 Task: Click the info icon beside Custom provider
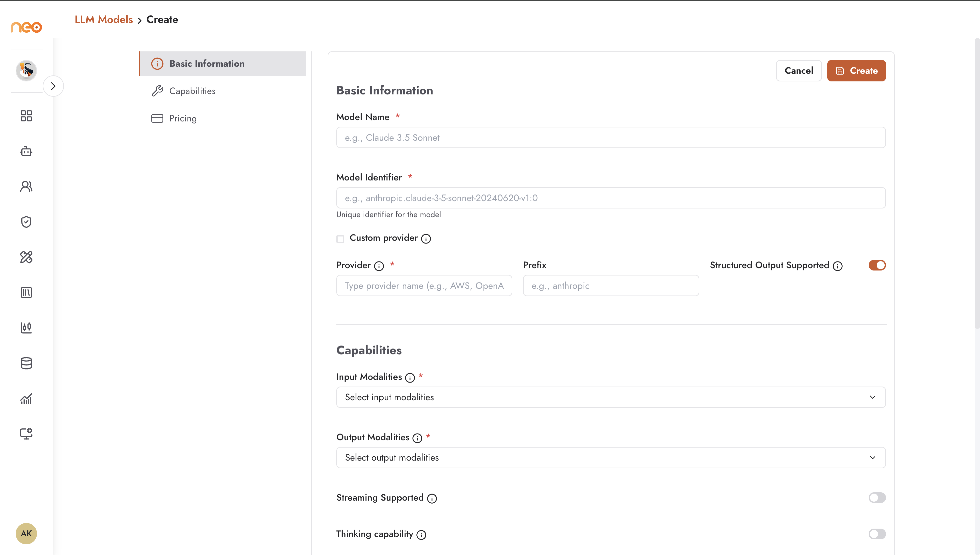[x=426, y=238]
